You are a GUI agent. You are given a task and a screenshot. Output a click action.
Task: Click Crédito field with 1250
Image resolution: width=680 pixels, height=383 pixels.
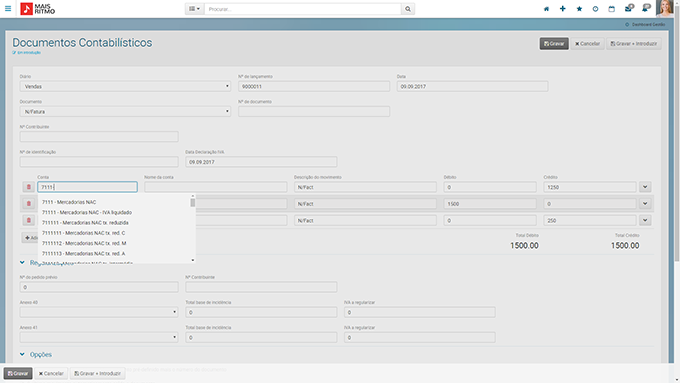tap(590, 187)
